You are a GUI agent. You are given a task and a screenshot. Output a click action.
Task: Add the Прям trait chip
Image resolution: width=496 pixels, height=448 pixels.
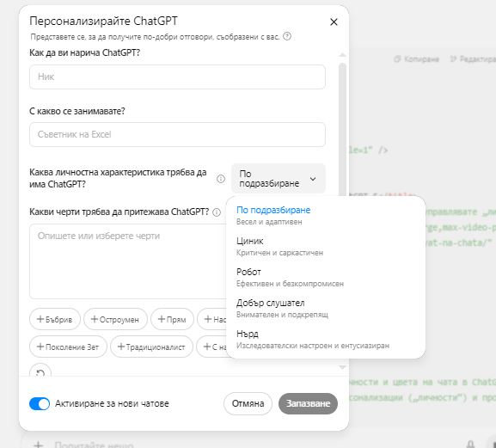(172, 319)
